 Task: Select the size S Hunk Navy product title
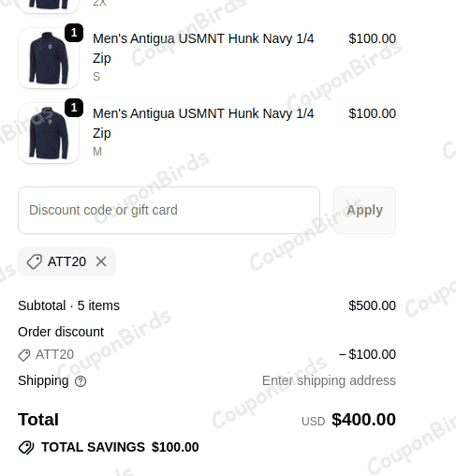(203, 49)
